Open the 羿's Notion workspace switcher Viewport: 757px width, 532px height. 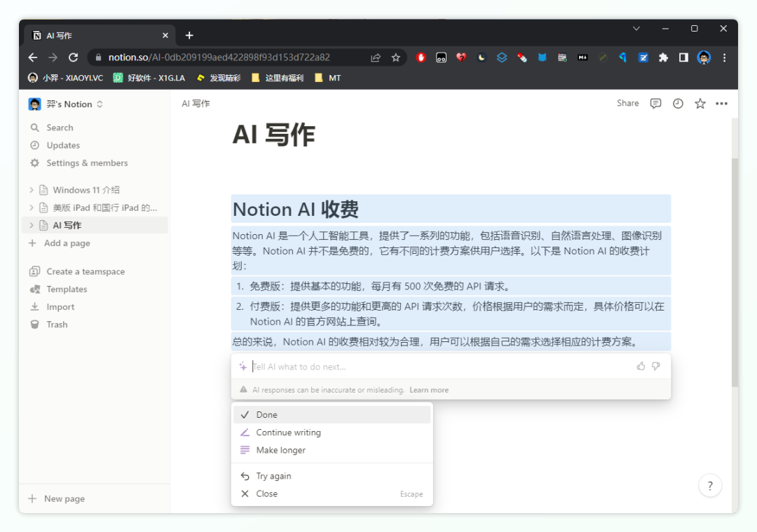click(66, 104)
